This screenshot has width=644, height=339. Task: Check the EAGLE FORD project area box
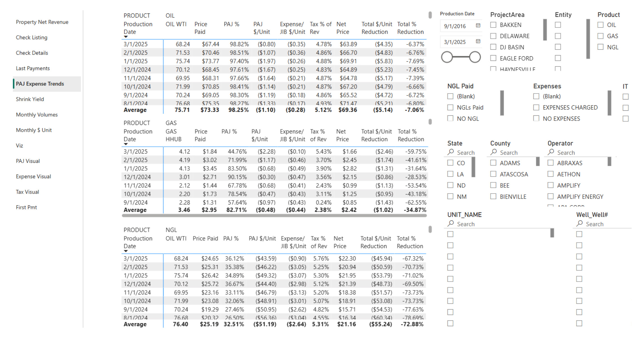[x=493, y=58]
